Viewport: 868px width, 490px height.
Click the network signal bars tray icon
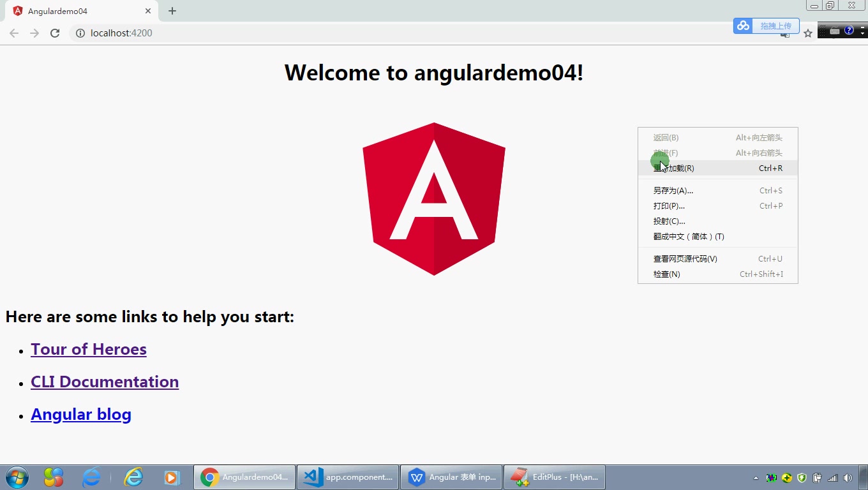click(832, 478)
